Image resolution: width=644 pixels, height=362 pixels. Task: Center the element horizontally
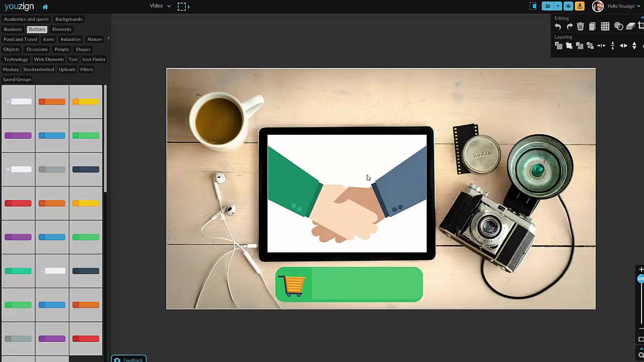(x=601, y=46)
